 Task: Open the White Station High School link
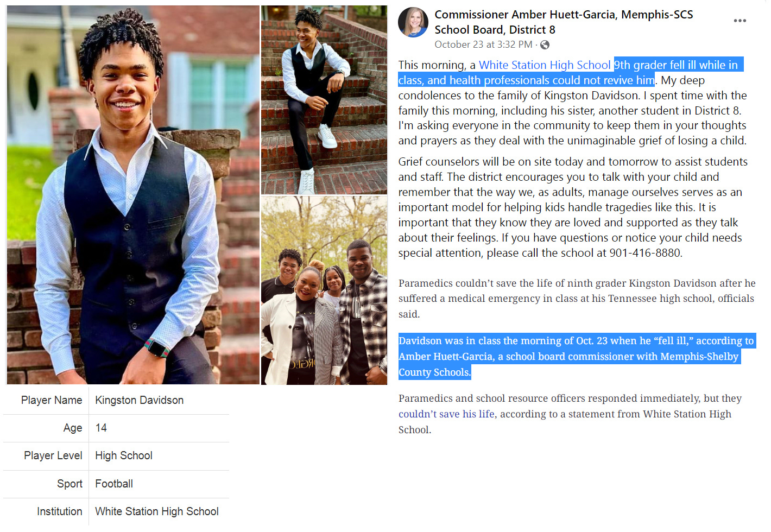pos(545,65)
